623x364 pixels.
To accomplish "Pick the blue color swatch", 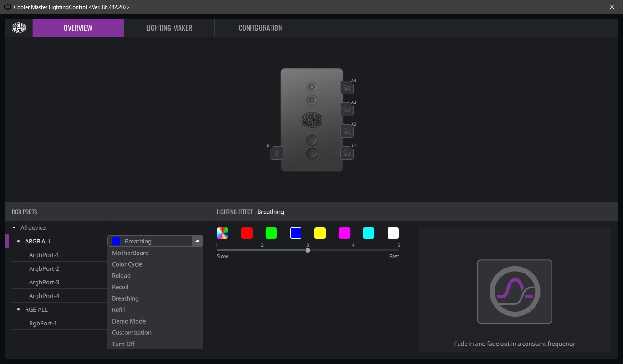I will click(296, 233).
